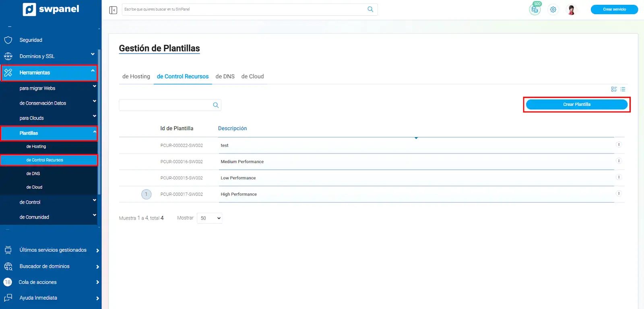Click the Buscador de dominios icon
The height and width of the screenshot is (309, 644).
pyautogui.click(x=8, y=266)
